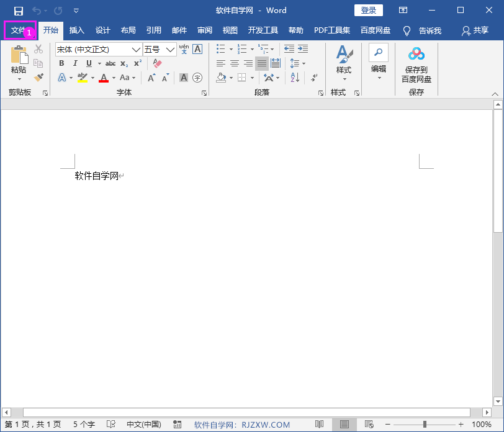Select the Italic formatting icon
Screen dimensions: 504x432
pyautogui.click(x=74, y=63)
